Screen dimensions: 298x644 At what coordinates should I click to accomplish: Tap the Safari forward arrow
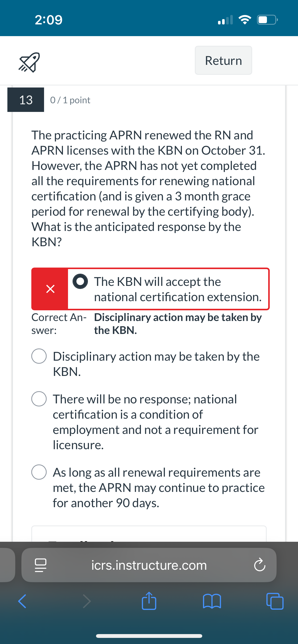click(x=87, y=601)
